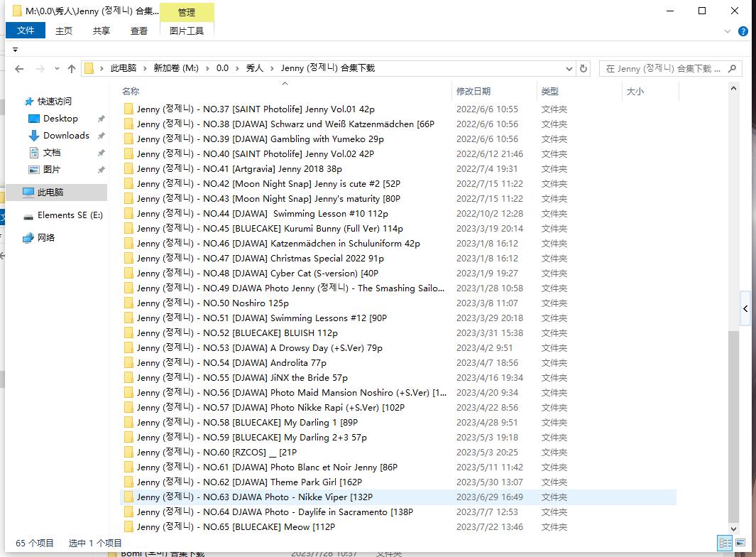This screenshot has width=756, height=557.
Task: Refresh the current folder view
Action: (x=584, y=68)
